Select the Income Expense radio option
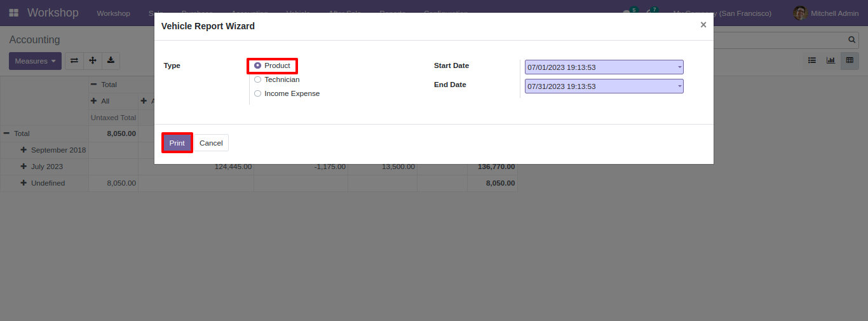 click(257, 93)
